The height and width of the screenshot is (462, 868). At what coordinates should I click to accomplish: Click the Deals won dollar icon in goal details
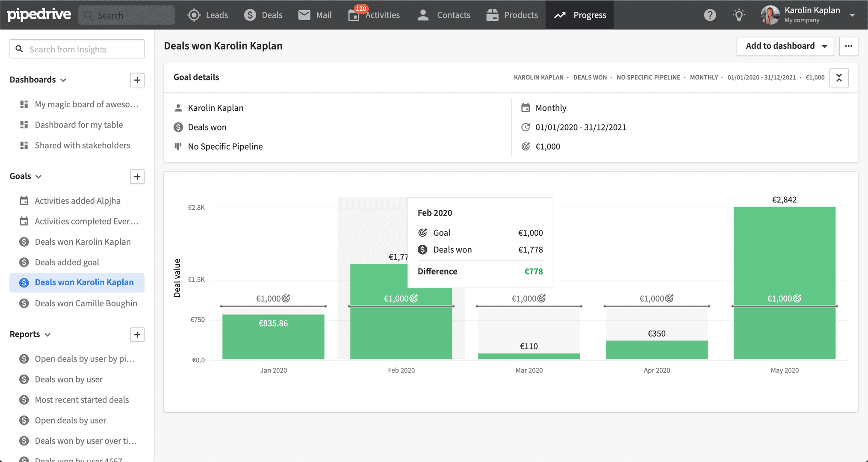(178, 127)
